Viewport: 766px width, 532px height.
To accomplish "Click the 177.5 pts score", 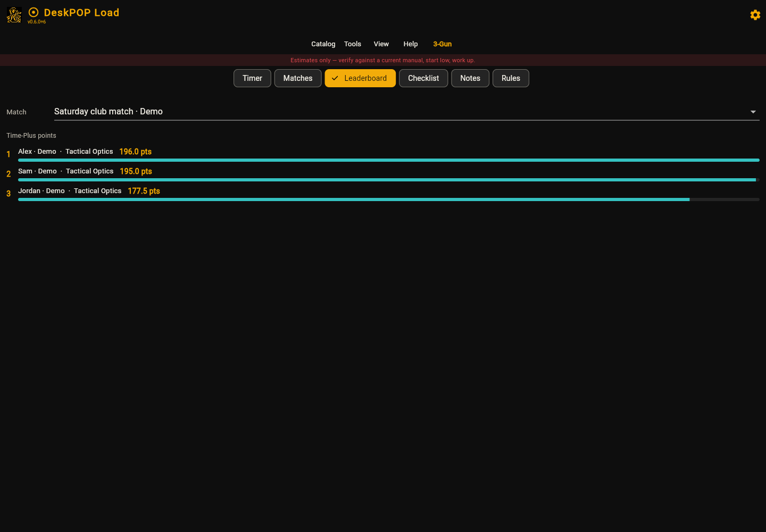I will point(144,191).
